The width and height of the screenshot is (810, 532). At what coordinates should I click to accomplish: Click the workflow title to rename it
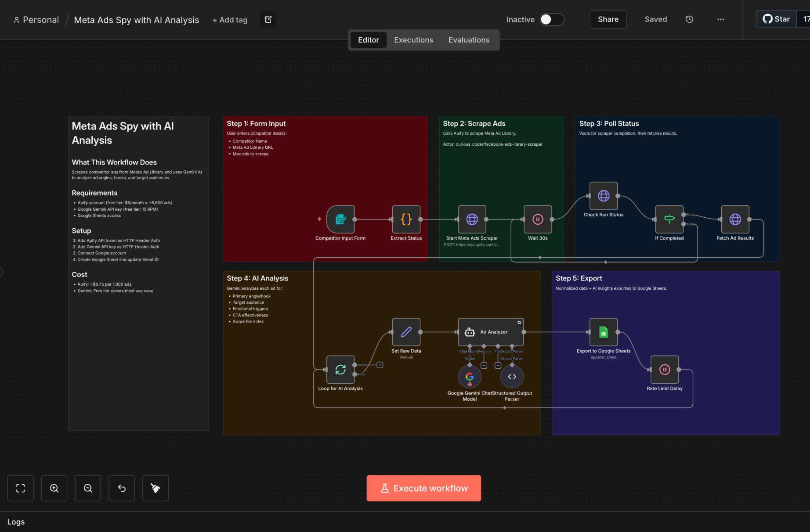coord(136,20)
